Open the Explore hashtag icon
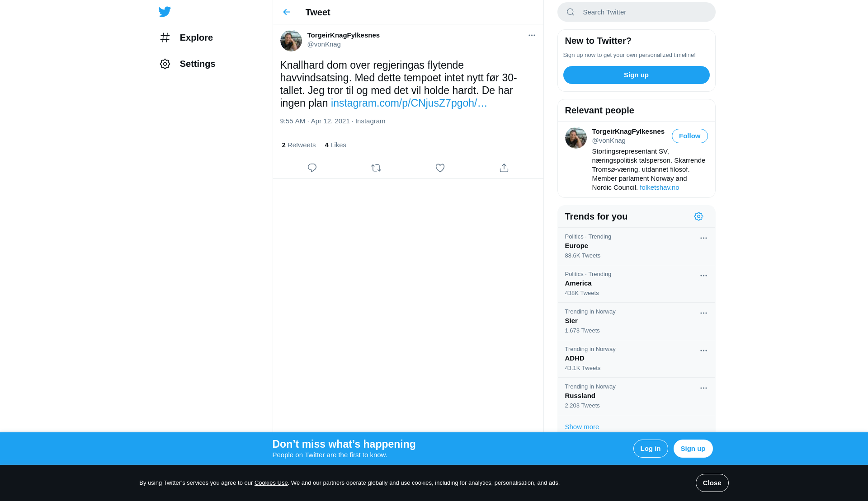 (x=165, y=37)
